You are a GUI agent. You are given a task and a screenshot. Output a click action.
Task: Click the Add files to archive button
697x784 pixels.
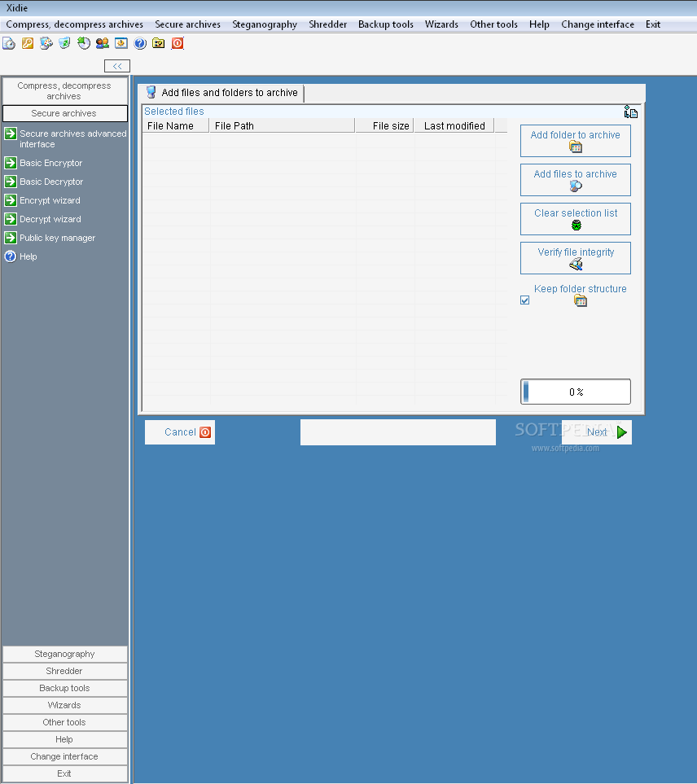[x=576, y=180]
